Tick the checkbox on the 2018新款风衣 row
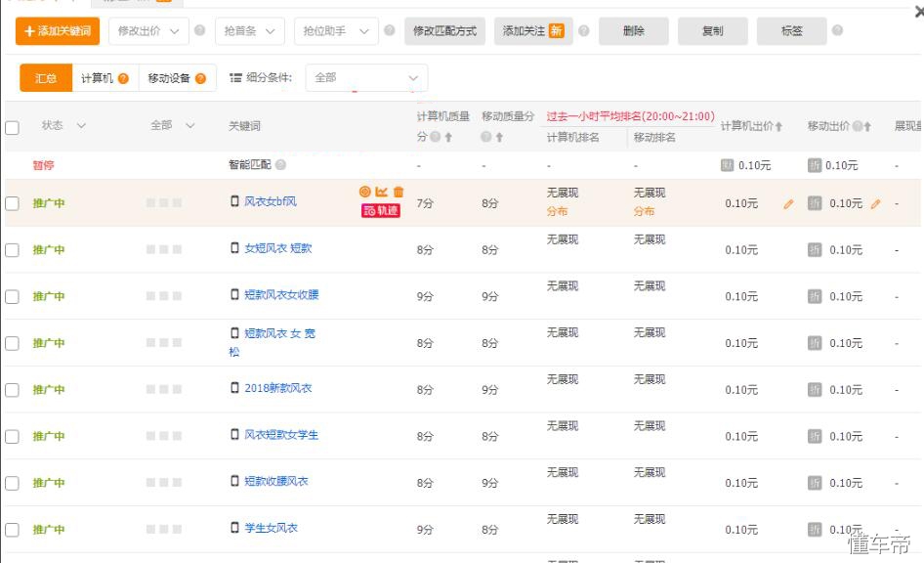This screenshot has height=563, width=924. coord(12,389)
